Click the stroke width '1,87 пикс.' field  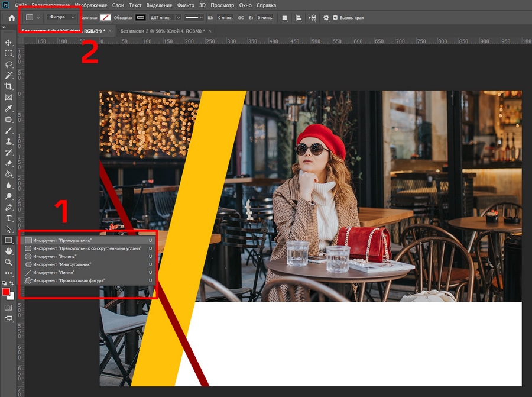pos(162,18)
